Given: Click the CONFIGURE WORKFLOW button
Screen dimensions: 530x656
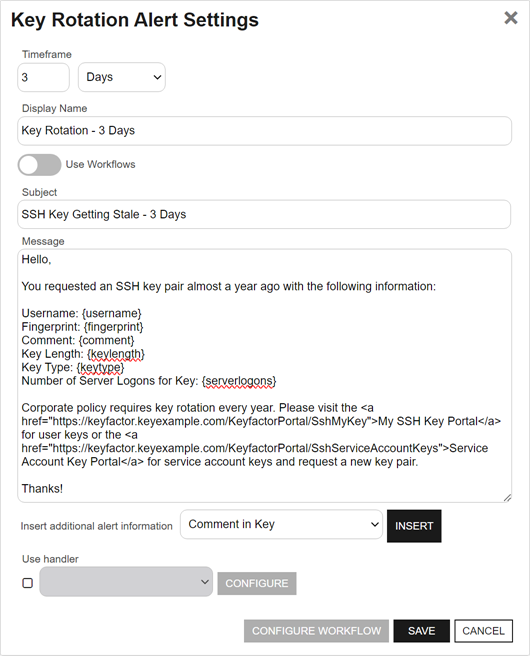Looking at the screenshot, I should coord(316,631).
